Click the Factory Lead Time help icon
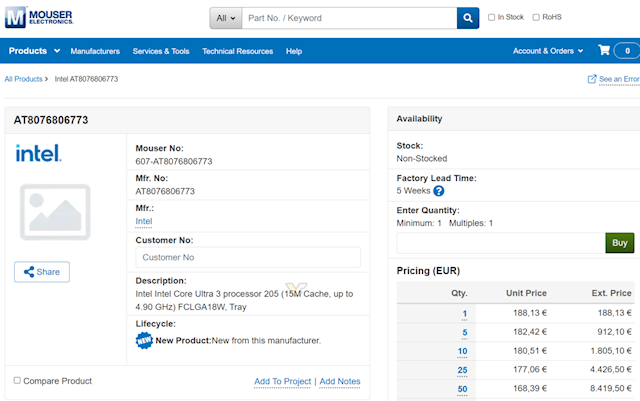 438,190
